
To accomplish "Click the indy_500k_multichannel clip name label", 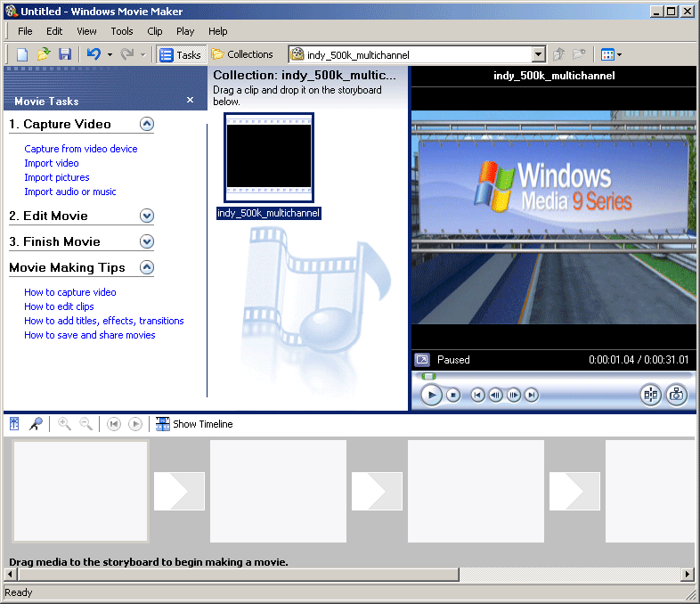I will click(x=268, y=213).
